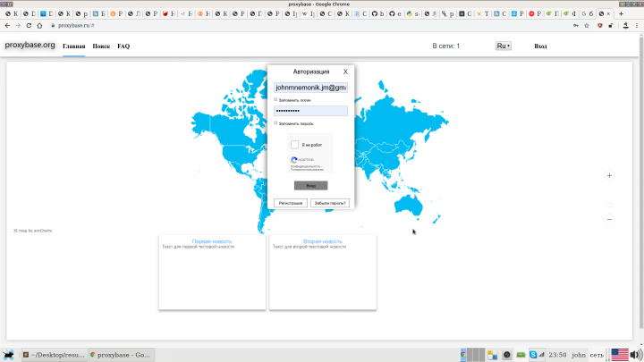Viewport: 644px width, 362px height.
Task: Click the сеть network label
Action: [x=597, y=355]
